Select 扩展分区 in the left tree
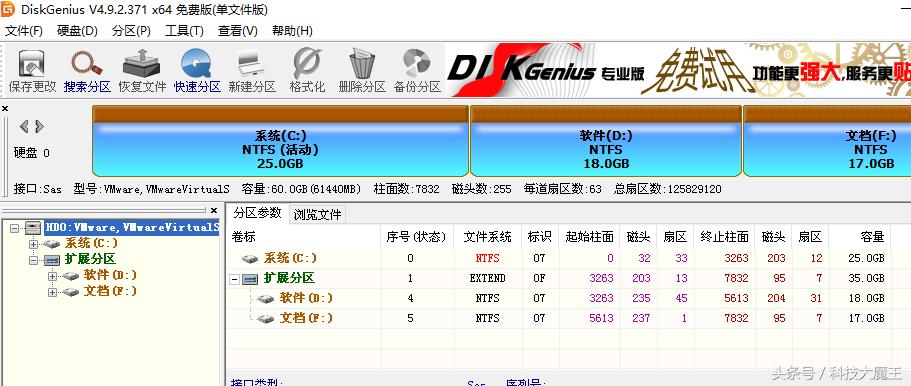Viewport: 911px width, 386px height. 90,259
